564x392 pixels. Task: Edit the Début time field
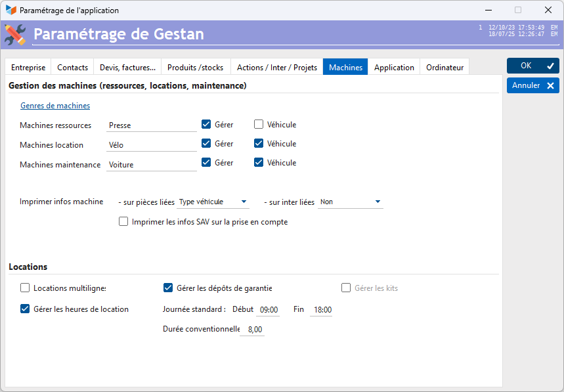[x=269, y=310]
